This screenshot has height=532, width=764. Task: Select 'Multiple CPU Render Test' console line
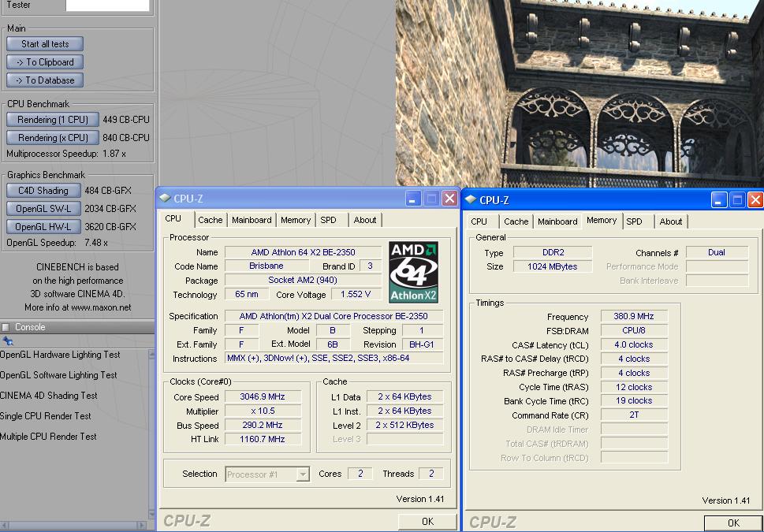point(48,437)
